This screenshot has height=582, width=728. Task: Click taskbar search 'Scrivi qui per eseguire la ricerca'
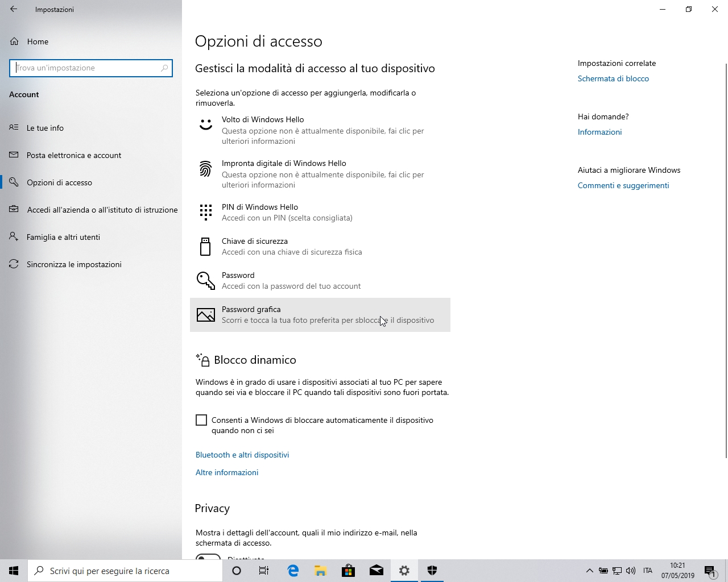point(125,571)
